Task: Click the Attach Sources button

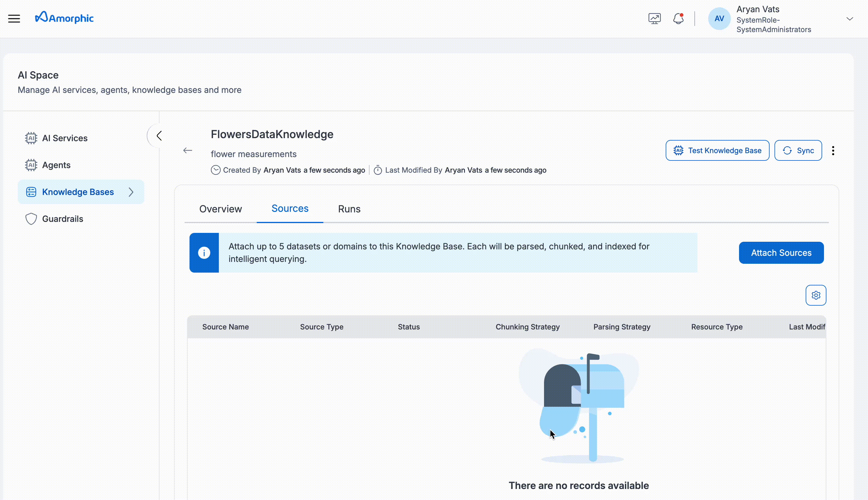Action: pyautogui.click(x=781, y=252)
